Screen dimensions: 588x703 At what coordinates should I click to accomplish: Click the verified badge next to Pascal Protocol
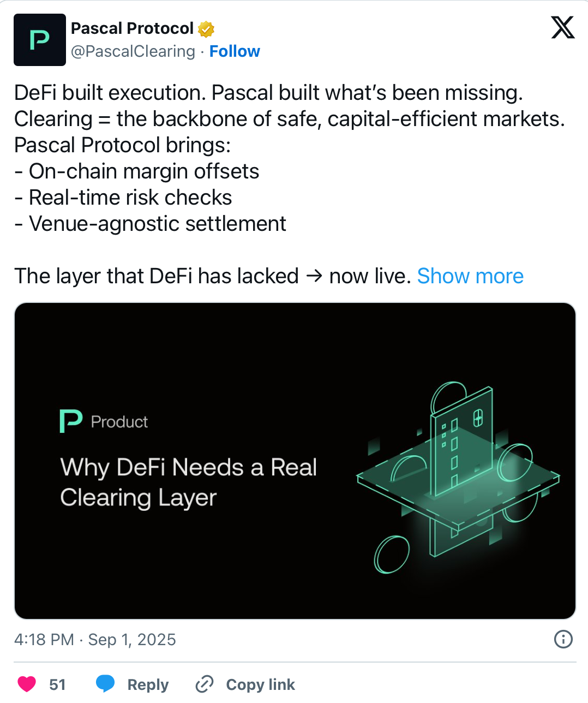[206, 28]
